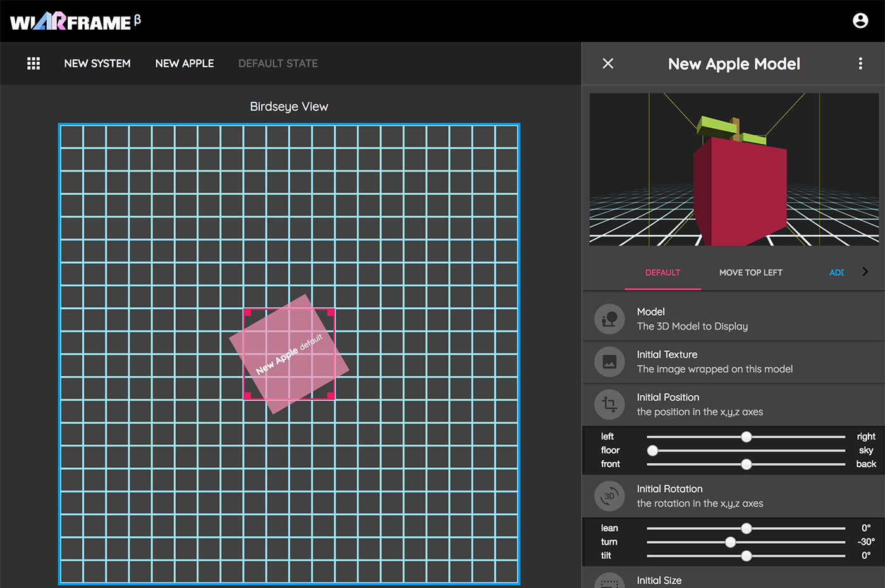The image size is (885, 588).
Task: Select the New Apple object on grid
Action: point(289,354)
